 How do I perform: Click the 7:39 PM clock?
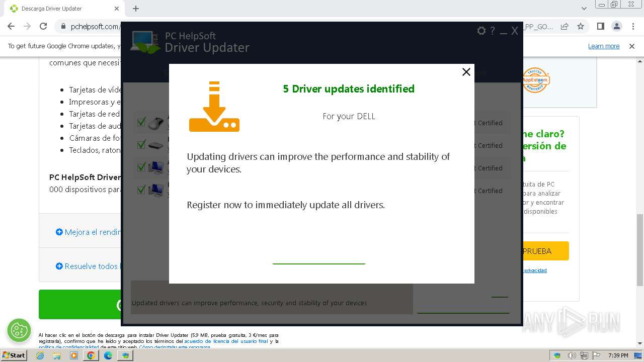click(618, 355)
